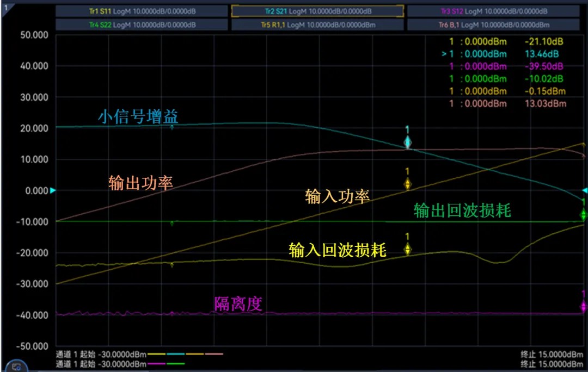Activate the Tr3 S12 trace tab
588x372 pixels.
tap(494, 11)
